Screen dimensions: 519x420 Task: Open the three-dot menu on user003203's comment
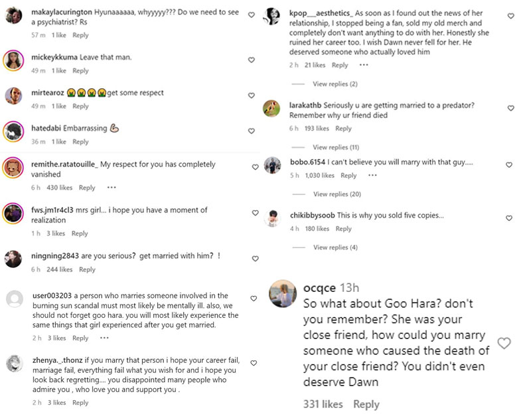click(x=105, y=338)
